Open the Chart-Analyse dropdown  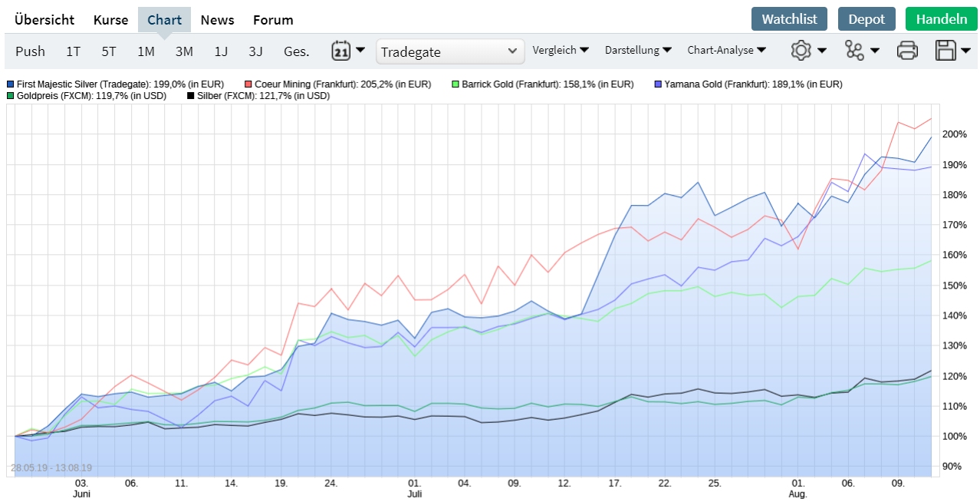click(726, 50)
